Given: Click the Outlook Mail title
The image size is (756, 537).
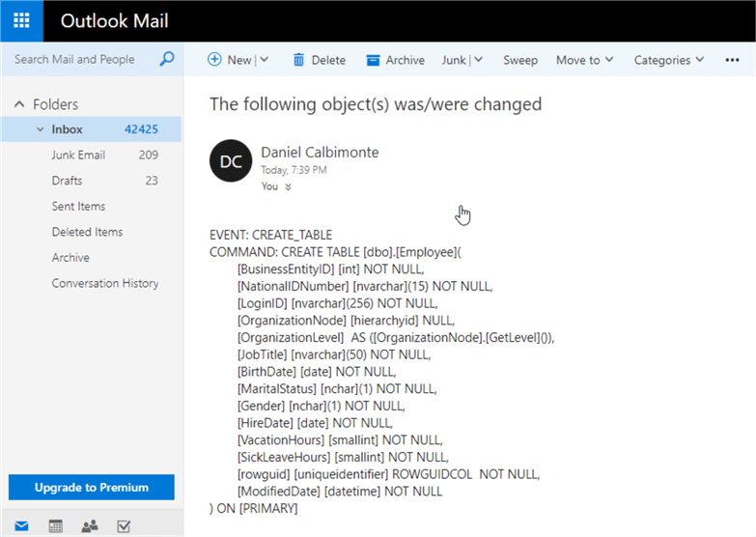Looking at the screenshot, I should point(114,20).
